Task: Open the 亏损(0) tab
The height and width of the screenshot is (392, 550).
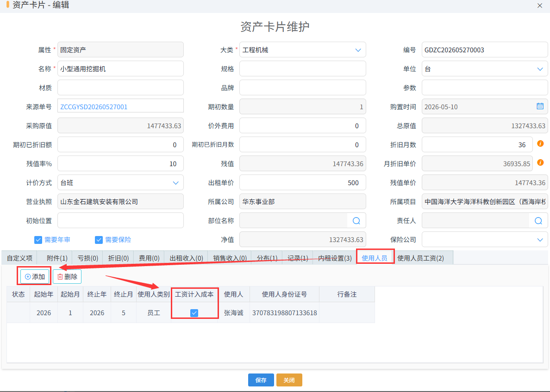Action: click(x=87, y=258)
